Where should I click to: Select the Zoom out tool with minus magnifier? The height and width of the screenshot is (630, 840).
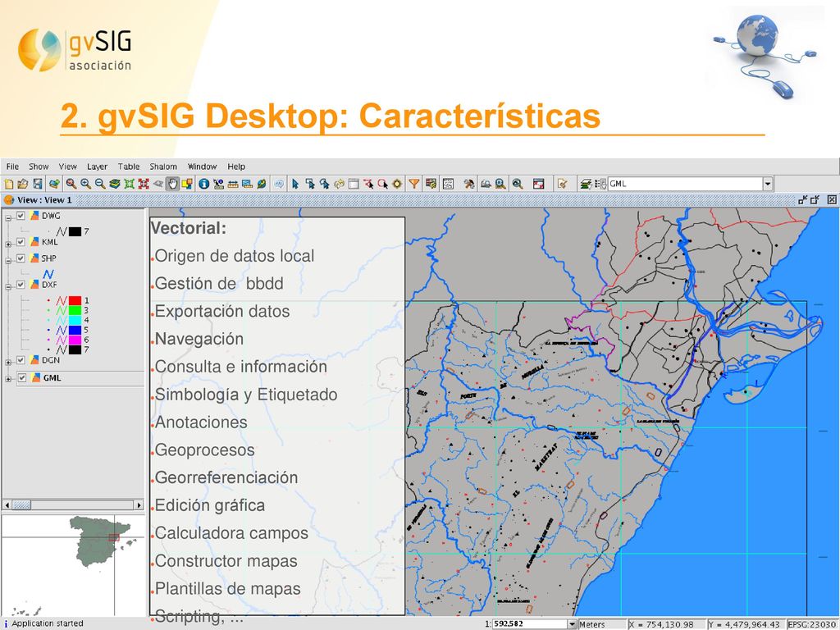(x=100, y=184)
